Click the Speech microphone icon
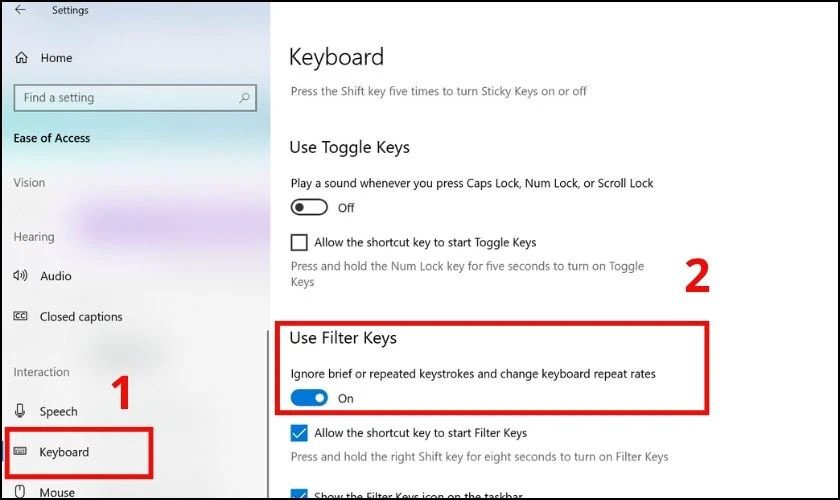Screen dimensions: 840x500 coord(20,411)
